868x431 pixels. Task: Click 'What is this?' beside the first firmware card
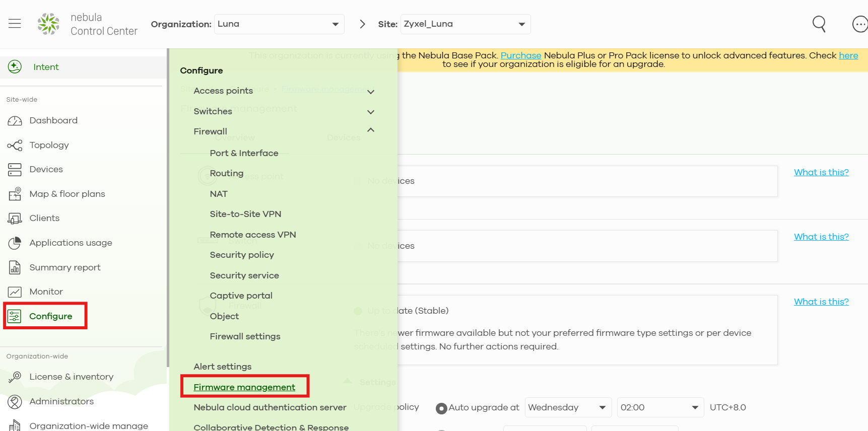click(821, 172)
